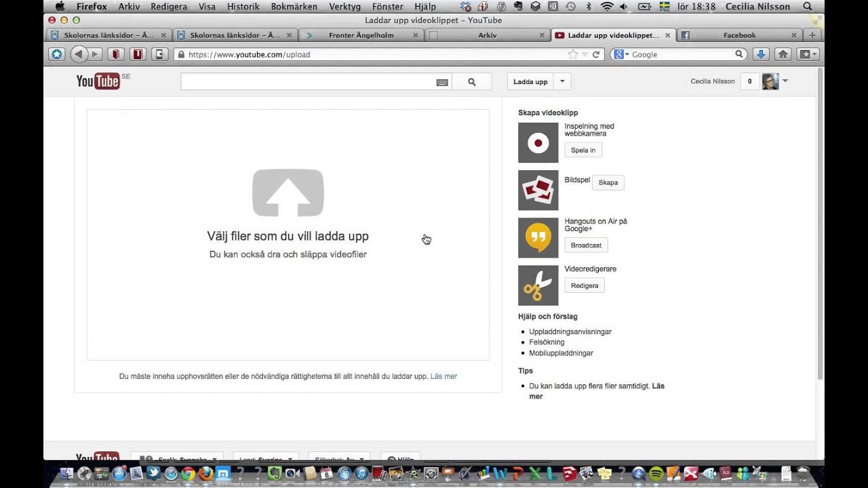Switch to the empty Arkiv tab
The image size is (868, 488).
tap(487, 35)
